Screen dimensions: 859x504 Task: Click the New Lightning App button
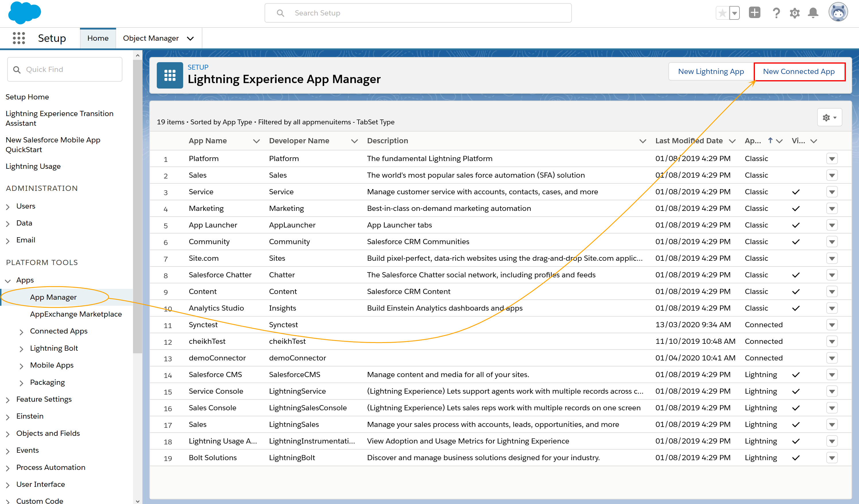click(711, 71)
